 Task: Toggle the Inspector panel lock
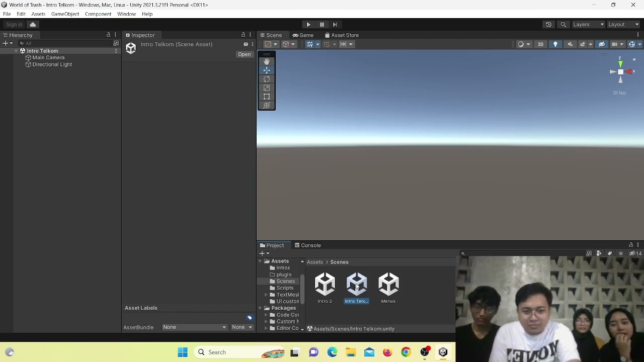pos(243,35)
